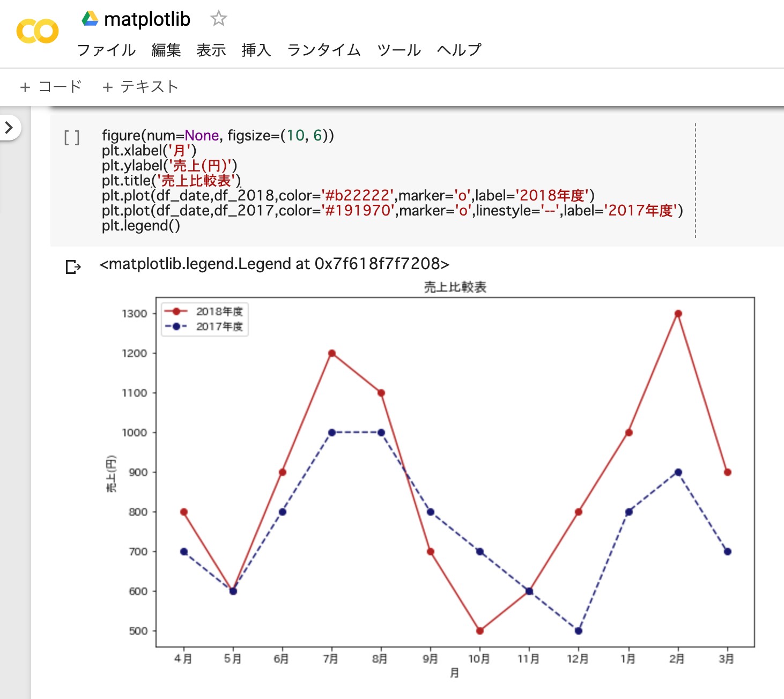Open the 編集 menu
The image size is (784, 699).
tap(166, 50)
